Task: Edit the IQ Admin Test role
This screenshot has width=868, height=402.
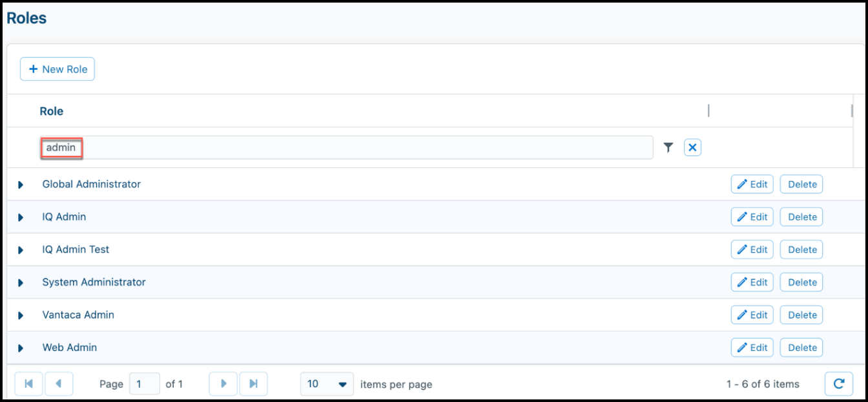Action: pyautogui.click(x=752, y=249)
